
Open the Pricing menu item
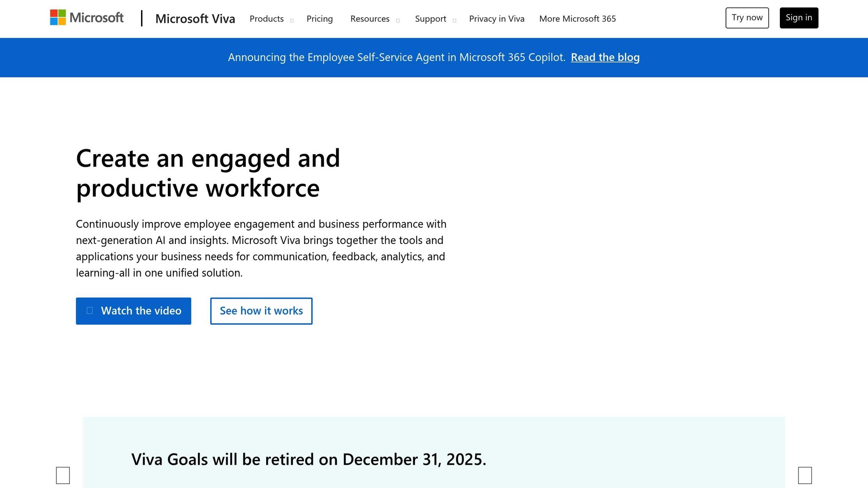point(320,19)
